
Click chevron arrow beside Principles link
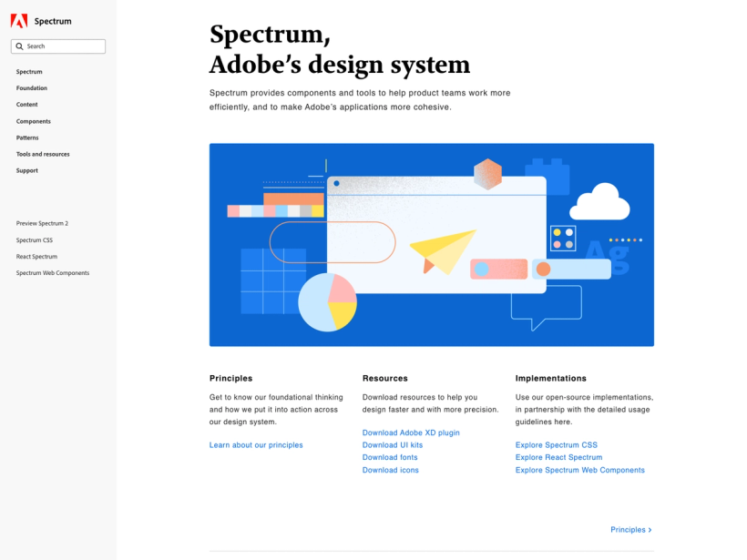(650, 530)
